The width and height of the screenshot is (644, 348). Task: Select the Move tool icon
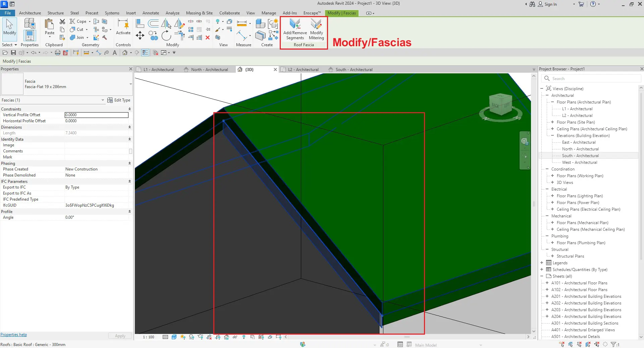click(140, 35)
